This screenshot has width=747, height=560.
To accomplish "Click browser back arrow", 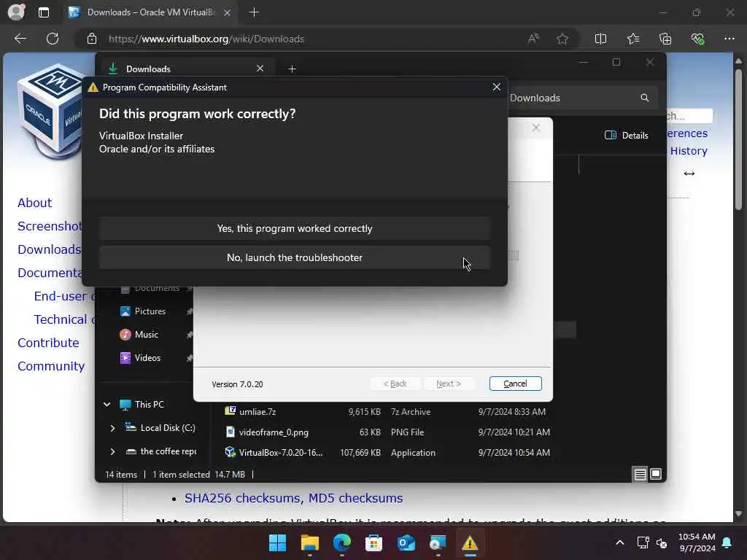I will (20, 39).
